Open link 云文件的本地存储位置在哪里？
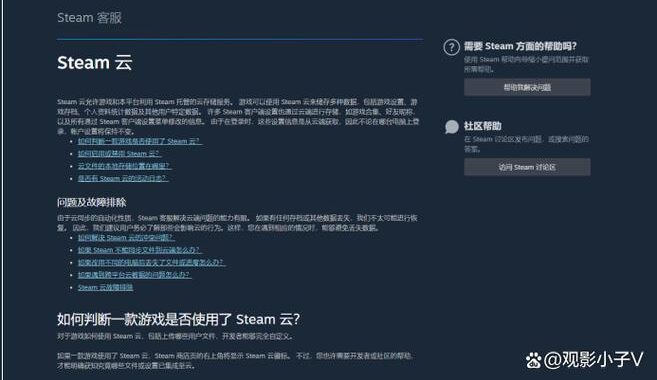Image resolution: width=657 pixels, height=380 pixels. point(124,166)
